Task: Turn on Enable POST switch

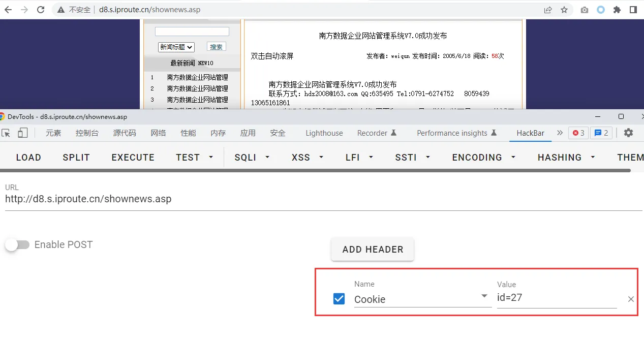Action: tap(18, 245)
